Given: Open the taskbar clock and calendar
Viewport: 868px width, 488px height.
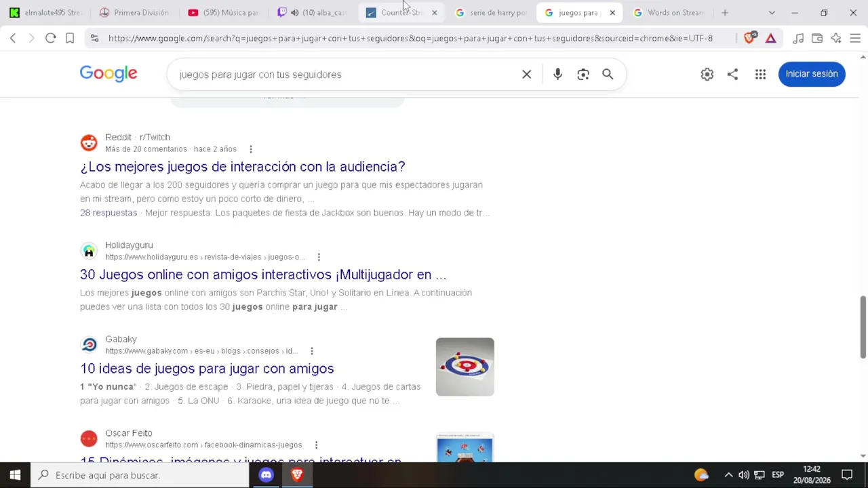Looking at the screenshot, I should tap(812, 475).
